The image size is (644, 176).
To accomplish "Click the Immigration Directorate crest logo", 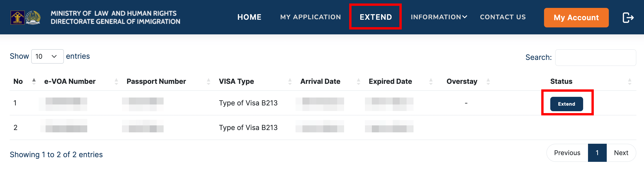I will [x=33, y=18].
